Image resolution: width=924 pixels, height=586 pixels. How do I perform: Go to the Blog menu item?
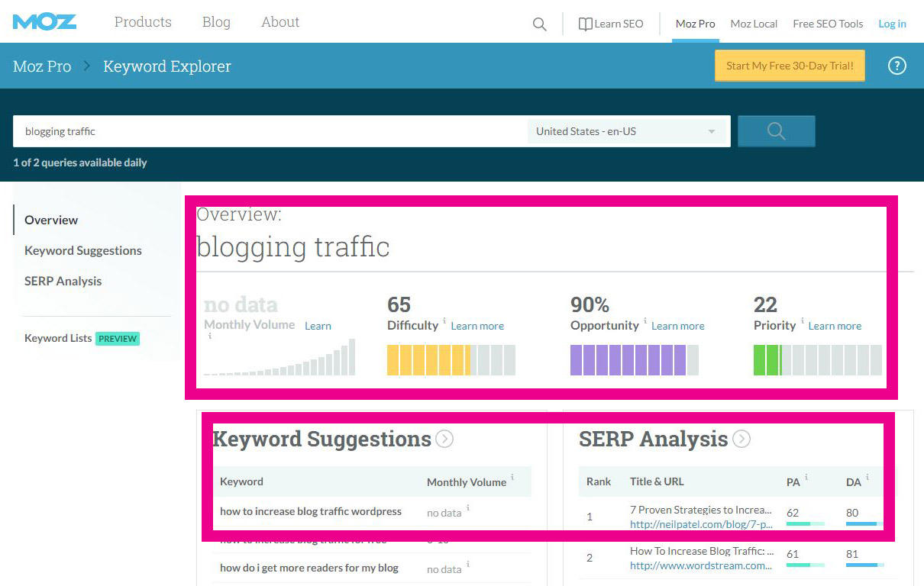point(216,22)
